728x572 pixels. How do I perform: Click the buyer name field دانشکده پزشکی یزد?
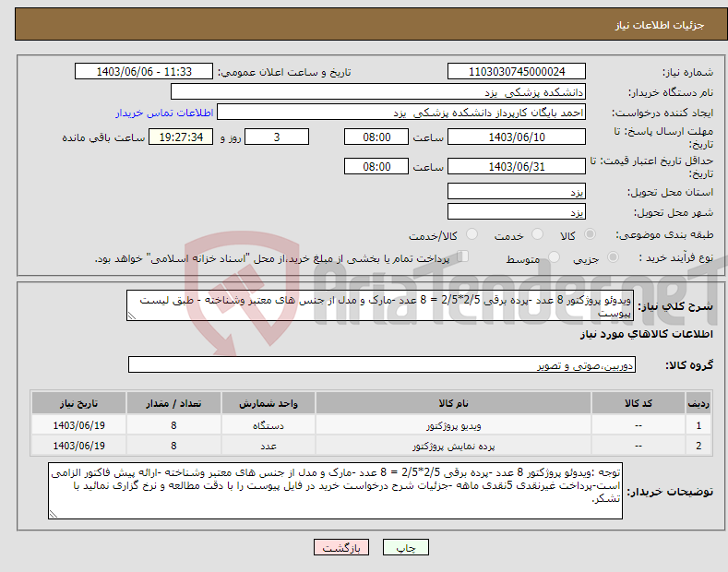pyautogui.click(x=378, y=91)
